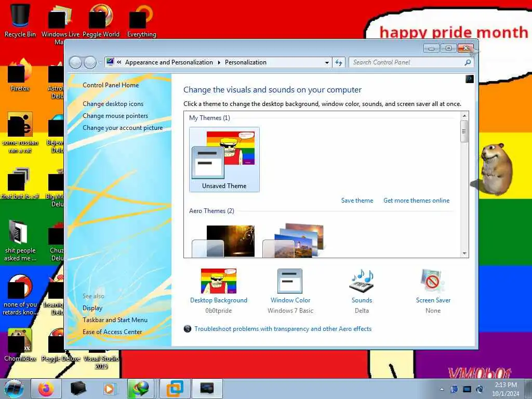Select the dark Aero theme thumbnail
532x399 pixels.
click(x=223, y=241)
